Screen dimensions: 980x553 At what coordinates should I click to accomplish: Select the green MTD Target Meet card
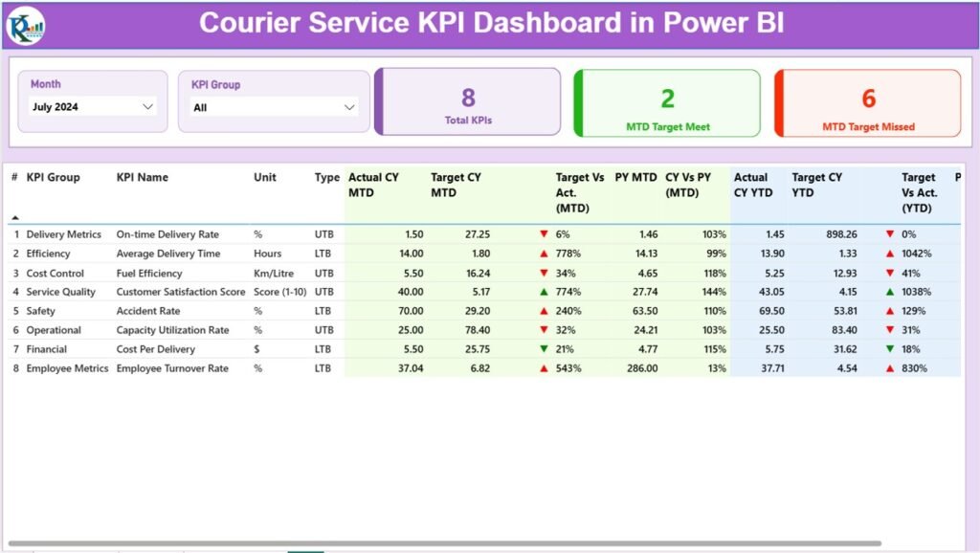tap(665, 102)
